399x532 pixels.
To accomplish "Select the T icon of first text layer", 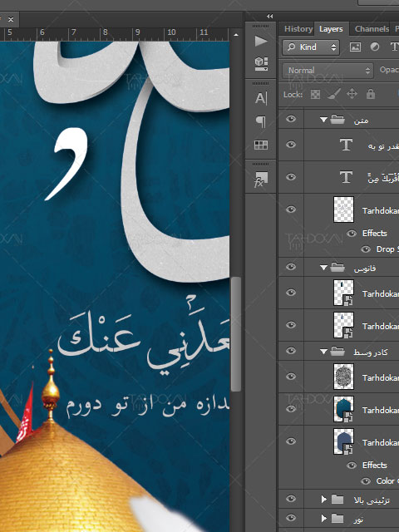I will click(346, 145).
